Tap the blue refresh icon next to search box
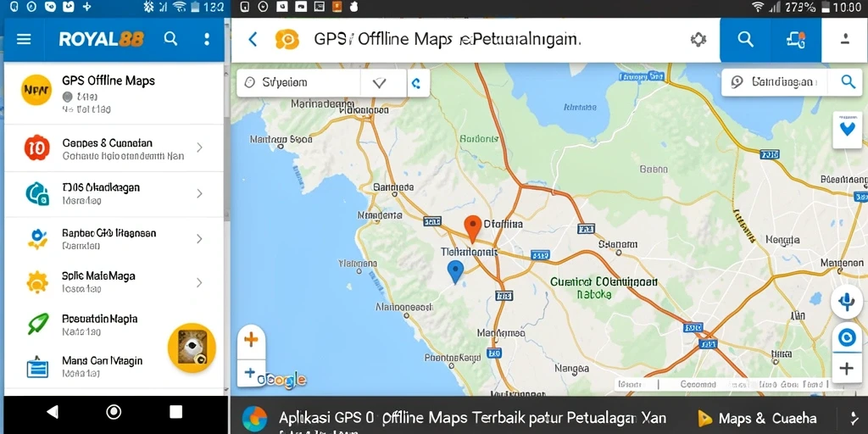 [x=416, y=83]
